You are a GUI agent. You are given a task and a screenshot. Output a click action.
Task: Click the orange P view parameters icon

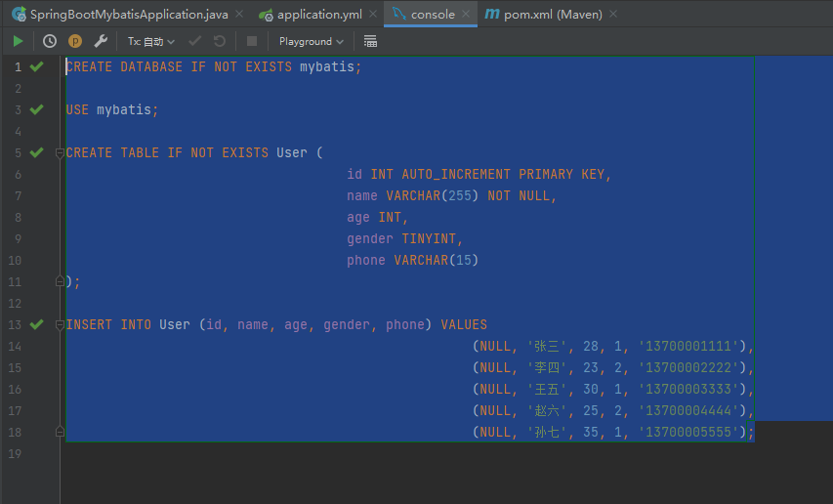point(75,41)
